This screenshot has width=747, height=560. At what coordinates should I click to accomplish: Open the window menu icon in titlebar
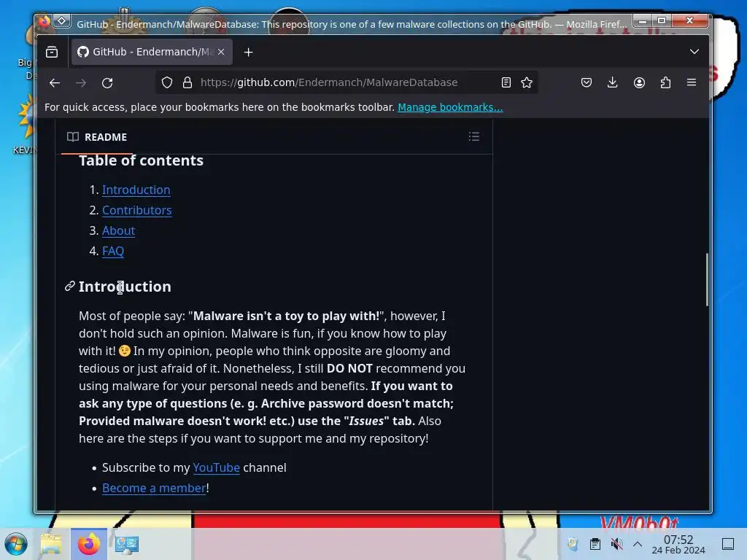(44, 21)
